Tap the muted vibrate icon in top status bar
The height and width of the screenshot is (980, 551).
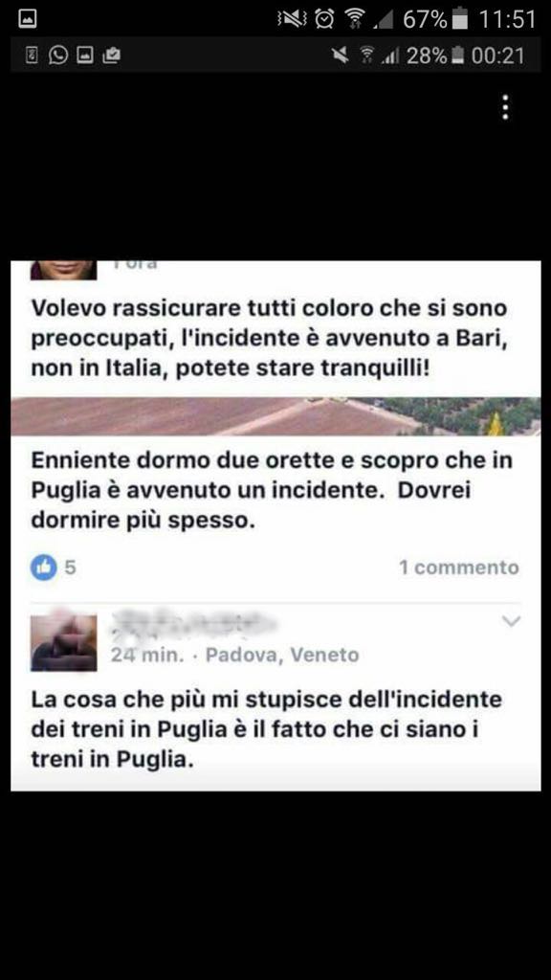pos(292,18)
